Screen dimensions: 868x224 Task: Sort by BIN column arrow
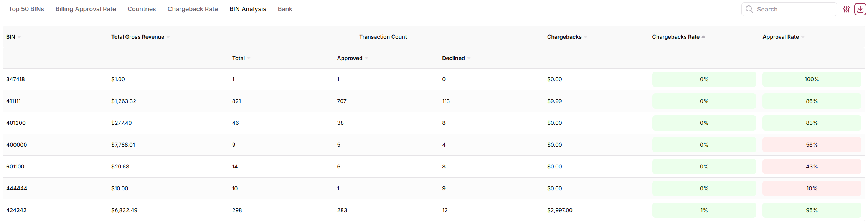[x=19, y=37]
